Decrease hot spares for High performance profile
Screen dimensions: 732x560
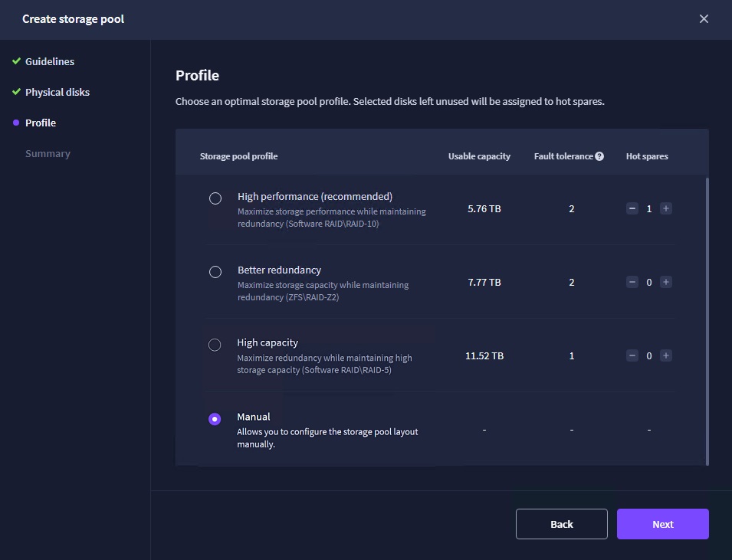pyautogui.click(x=632, y=208)
